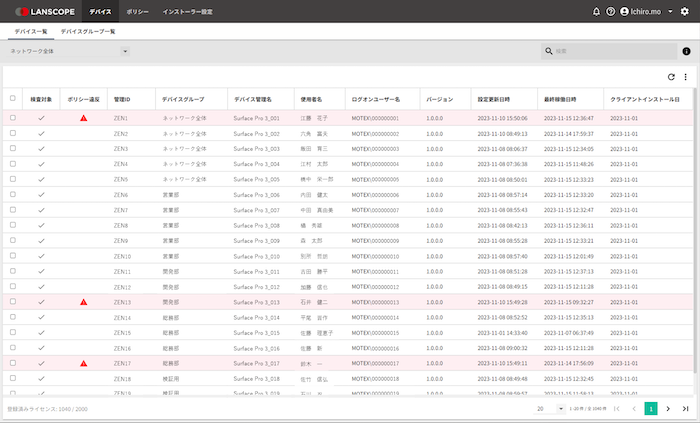Click the MOTEX\000000008 logon user cell
Viewport: 700px width, 423px height.
375,226
